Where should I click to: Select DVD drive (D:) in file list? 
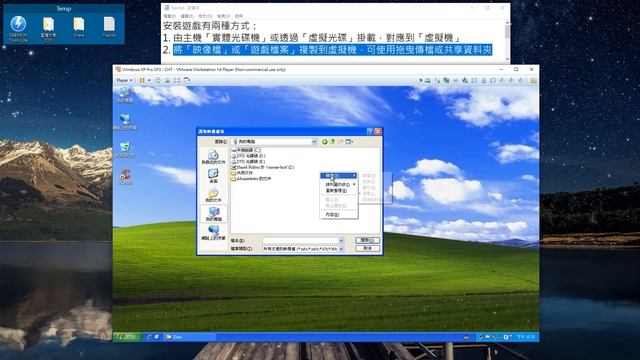[248, 156]
